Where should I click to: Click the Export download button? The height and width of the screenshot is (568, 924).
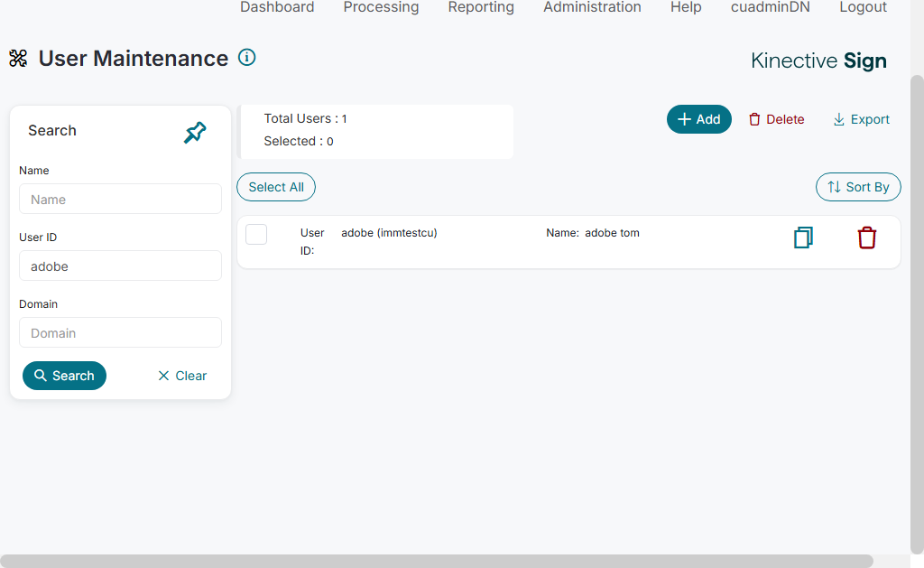point(861,119)
